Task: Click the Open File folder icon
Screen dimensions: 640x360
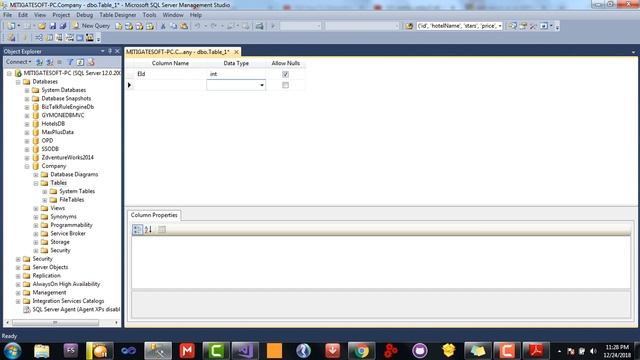Action: (x=42, y=26)
